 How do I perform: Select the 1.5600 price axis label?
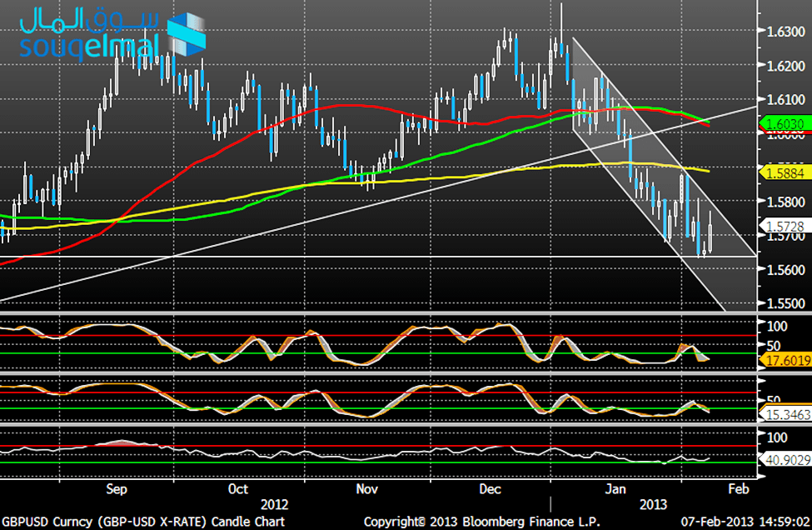pyautogui.click(x=785, y=269)
